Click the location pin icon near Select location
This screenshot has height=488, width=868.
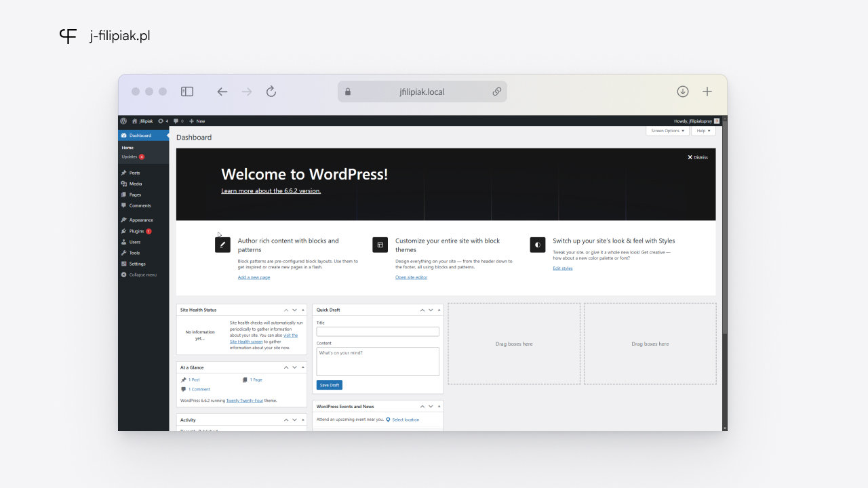388,420
